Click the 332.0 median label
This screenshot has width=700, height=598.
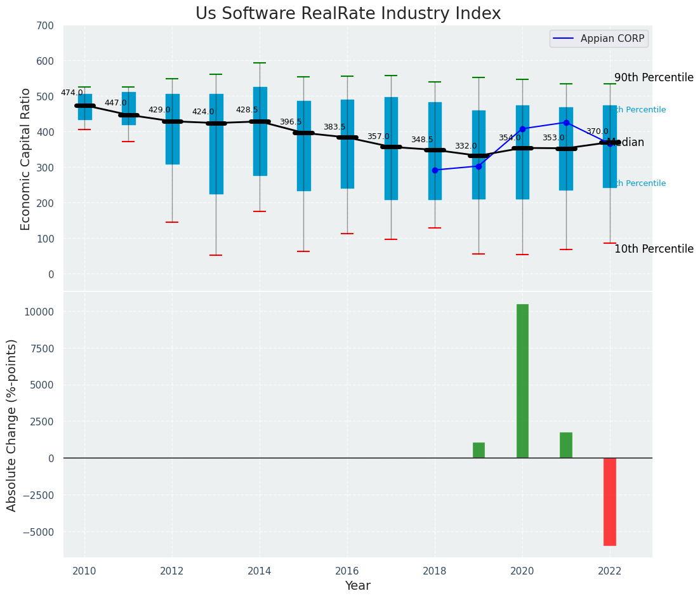point(466,146)
